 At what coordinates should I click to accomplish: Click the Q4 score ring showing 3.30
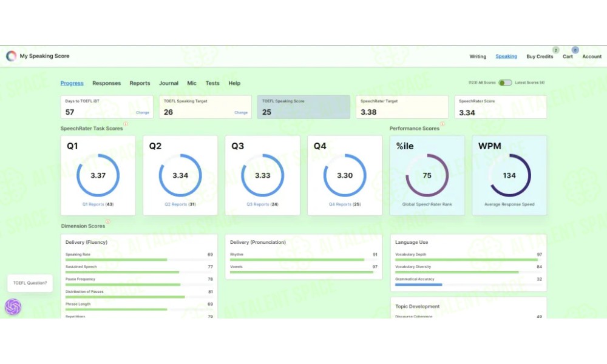(345, 175)
